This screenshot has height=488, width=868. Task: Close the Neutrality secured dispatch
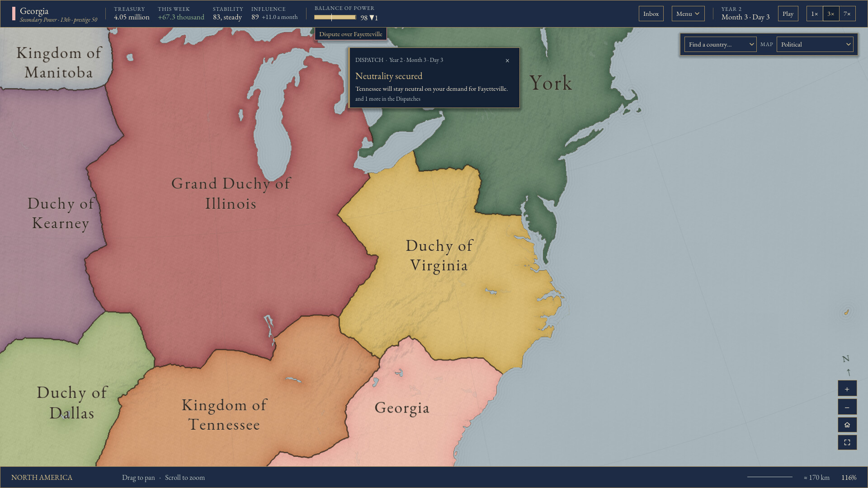(507, 61)
